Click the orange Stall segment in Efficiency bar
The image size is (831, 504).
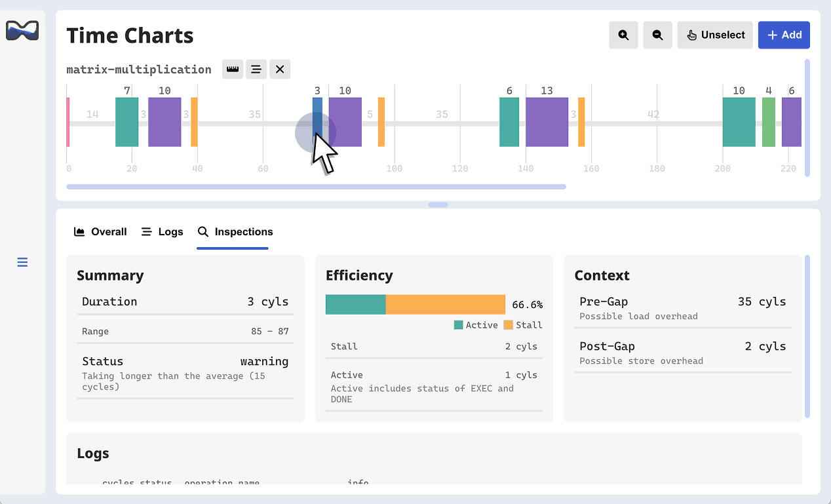(445, 305)
